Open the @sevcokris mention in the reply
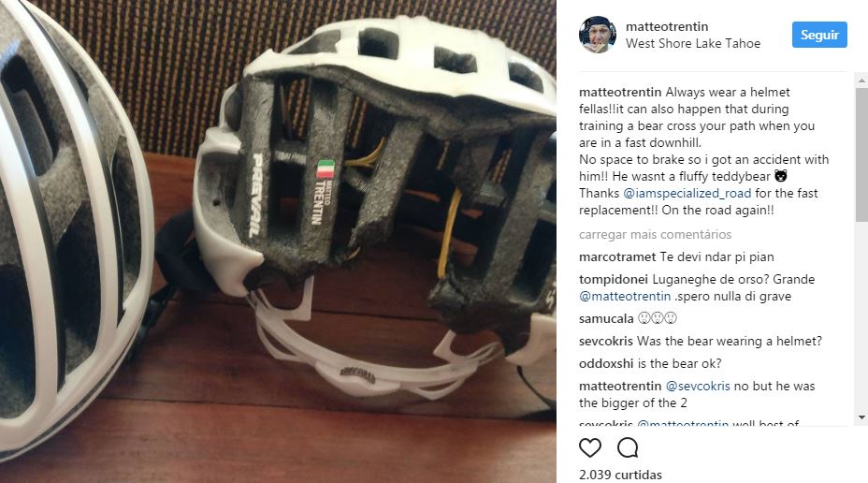Viewport: 868px width, 483px height. pos(698,386)
